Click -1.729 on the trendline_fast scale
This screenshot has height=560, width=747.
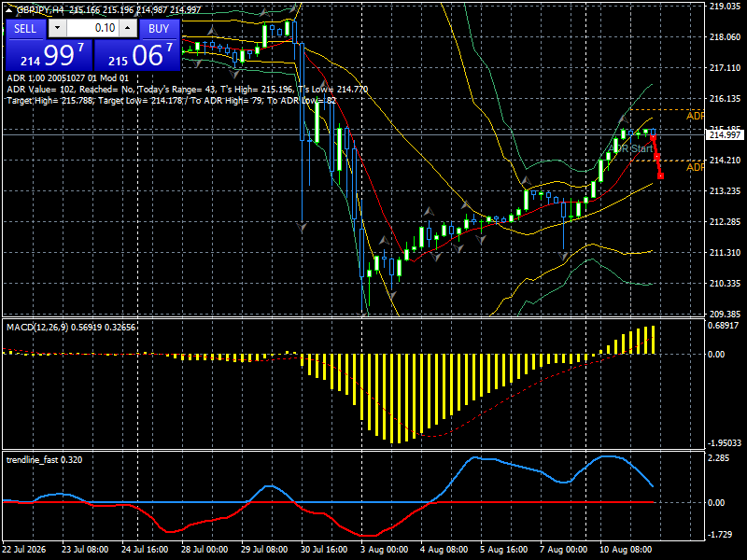tap(720, 534)
